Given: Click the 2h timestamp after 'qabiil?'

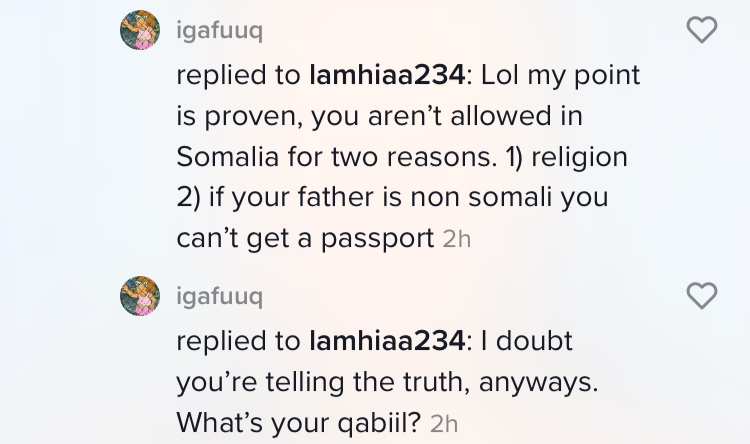Looking at the screenshot, I should point(444,423).
